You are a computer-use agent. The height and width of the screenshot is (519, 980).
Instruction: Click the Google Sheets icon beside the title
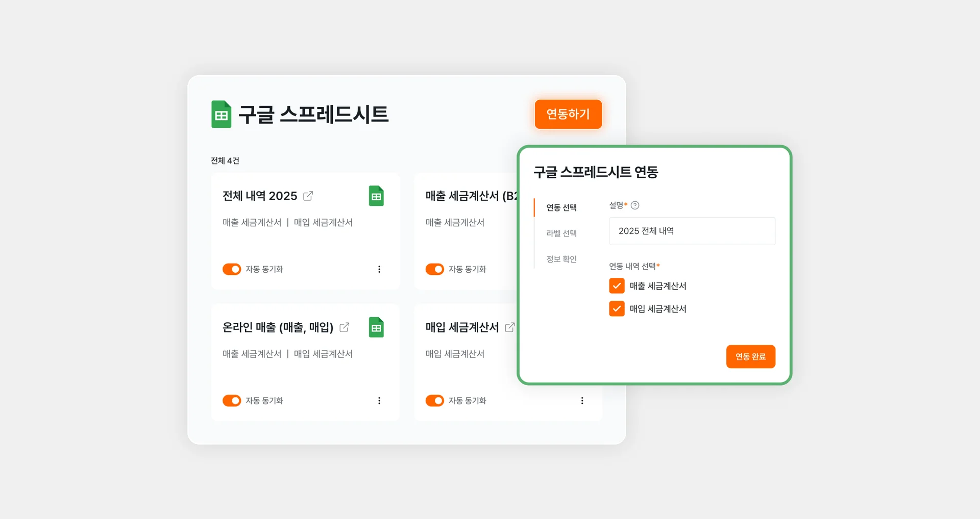pyautogui.click(x=222, y=114)
